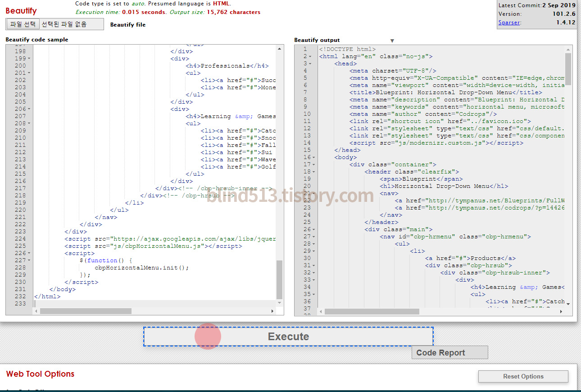
Task: Fold the nav element at output line 21
Action: click(314, 193)
